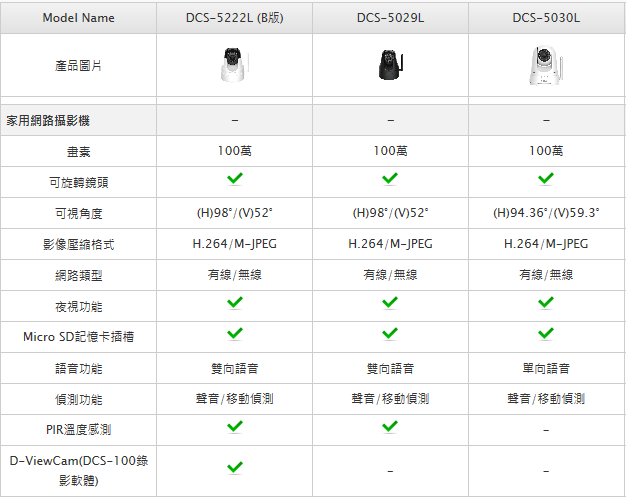
Task: Click 可旋轉鏡頭 checkmark for DCS-5030L
Action: click(546, 179)
